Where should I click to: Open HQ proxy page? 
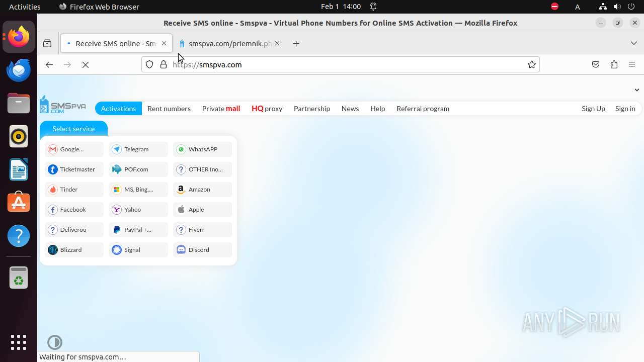(267, 109)
